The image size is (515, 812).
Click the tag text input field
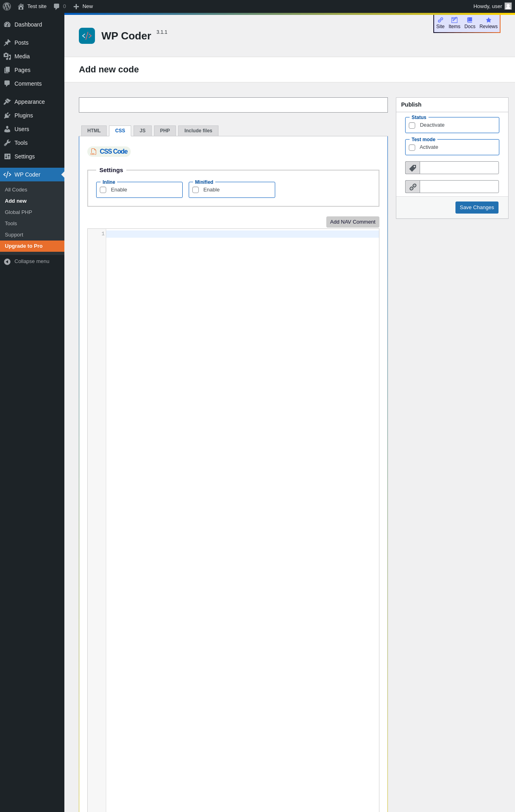coord(459,168)
